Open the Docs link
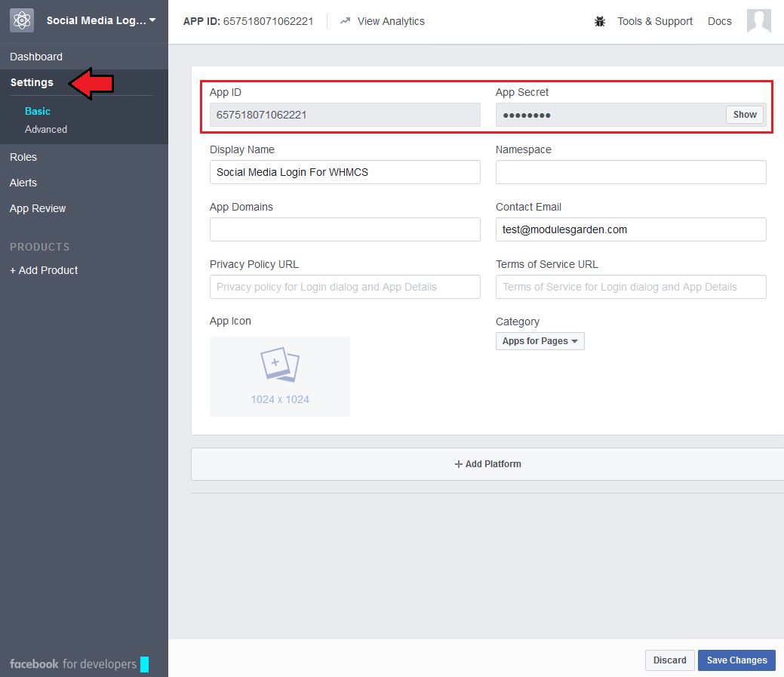The width and height of the screenshot is (784, 677). coord(720,21)
